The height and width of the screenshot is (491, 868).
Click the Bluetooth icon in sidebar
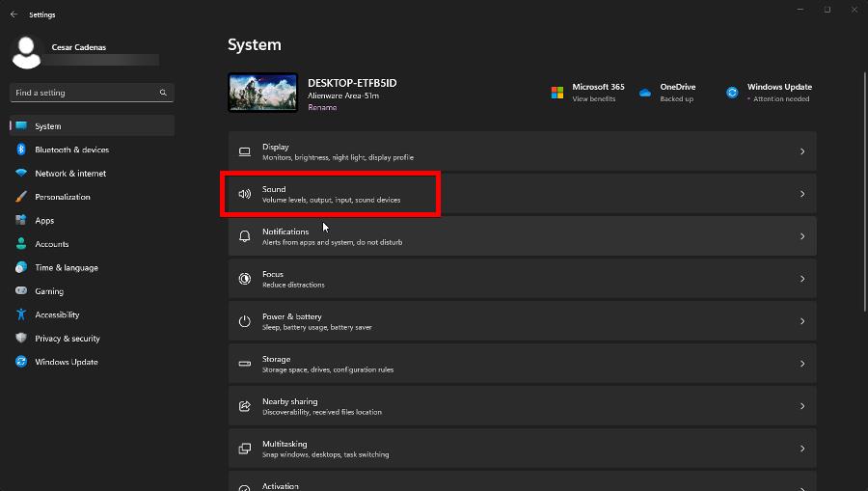coord(21,150)
